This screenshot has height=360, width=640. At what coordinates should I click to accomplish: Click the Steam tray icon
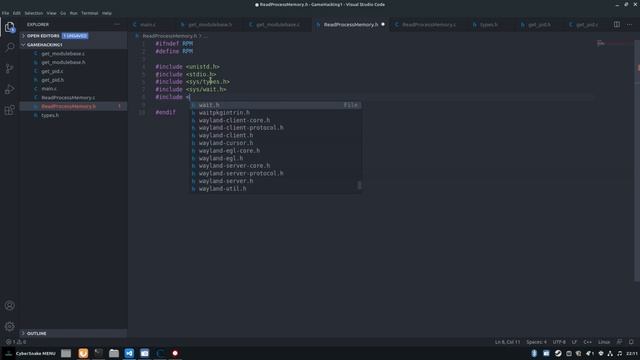click(558, 353)
